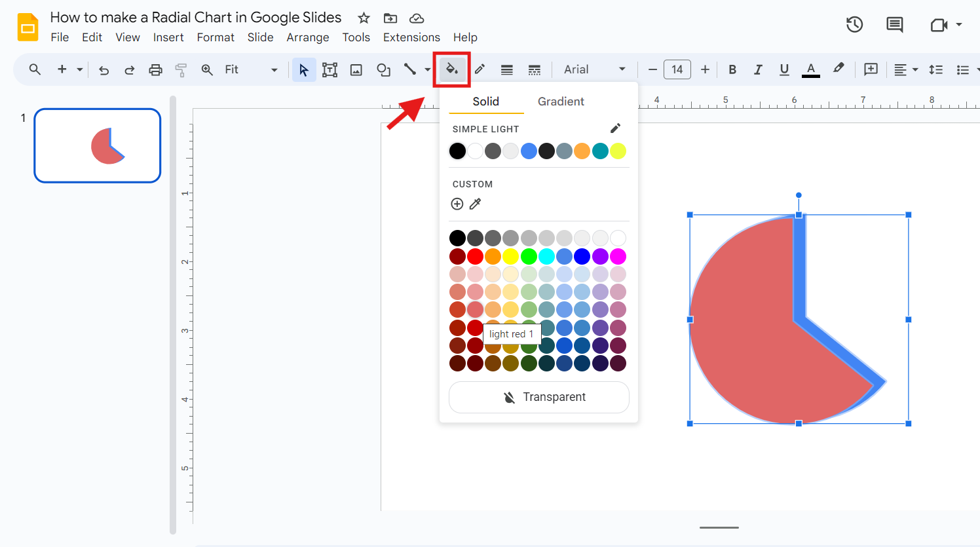Increase font size with plus button
Screen dimensions: 980x547
(x=705, y=69)
